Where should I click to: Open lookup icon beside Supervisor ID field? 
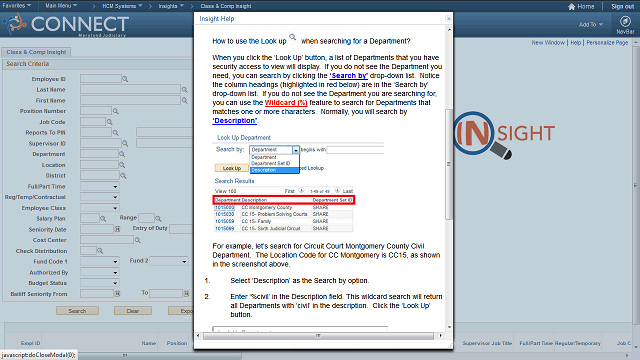pyautogui.click(x=125, y=144)
